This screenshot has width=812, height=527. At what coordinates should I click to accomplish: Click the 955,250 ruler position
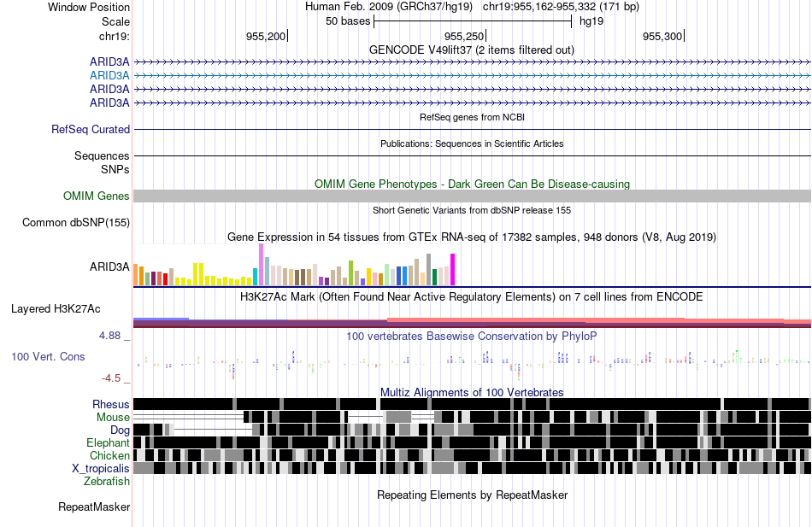[x=464, y=36]
